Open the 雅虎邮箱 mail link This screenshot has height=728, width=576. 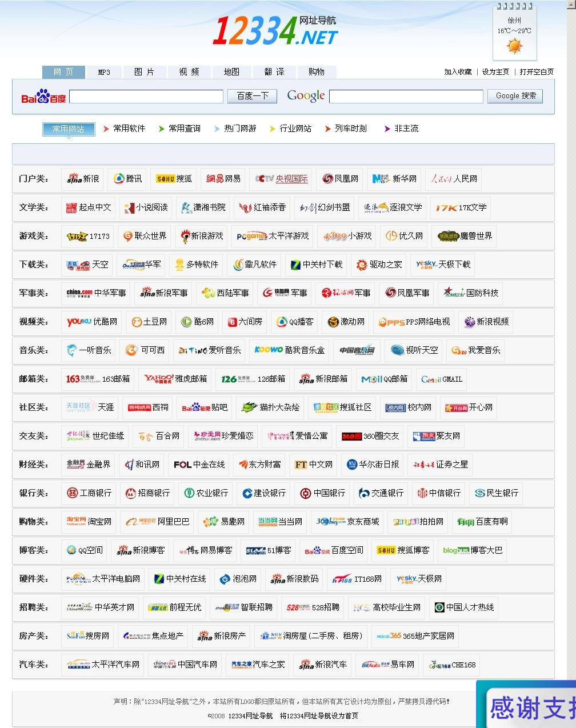[x=175, y=379]
